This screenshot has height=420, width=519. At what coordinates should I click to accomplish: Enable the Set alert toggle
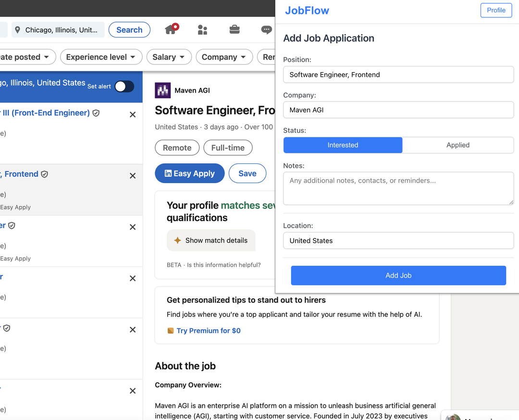[x=124, y=86]
